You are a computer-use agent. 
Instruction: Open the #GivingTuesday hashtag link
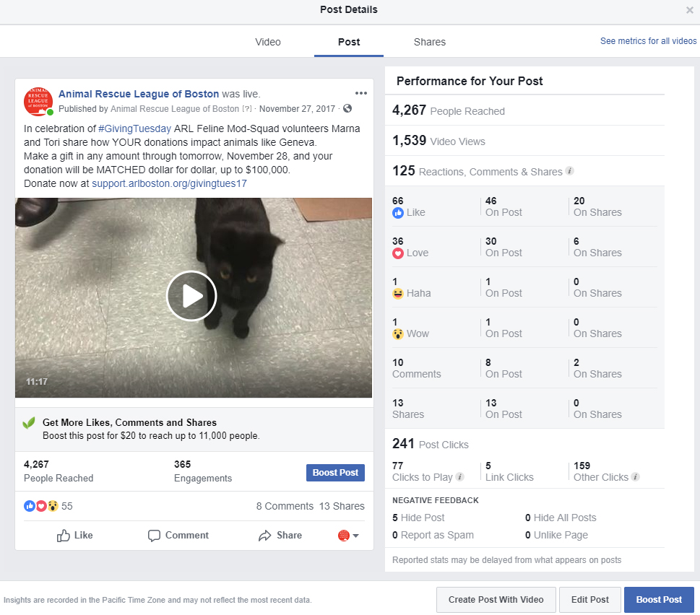point(134,129)
